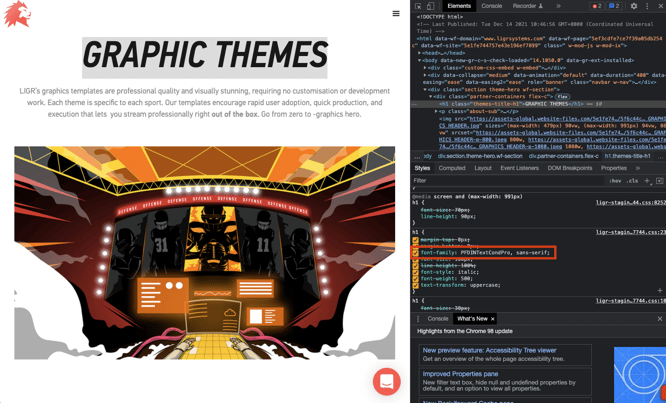This screenshot has width=666, height=403.
Task: Open the Properties tab
Action: pos(614,168)
